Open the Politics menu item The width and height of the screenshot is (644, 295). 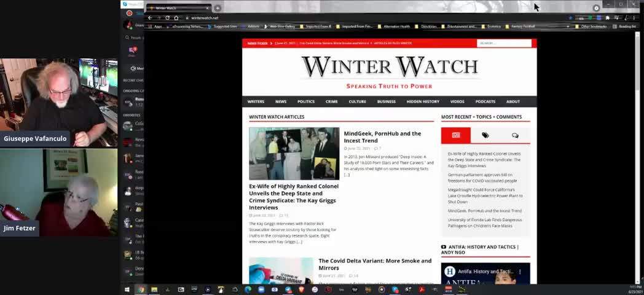click(x=306, y=101)
